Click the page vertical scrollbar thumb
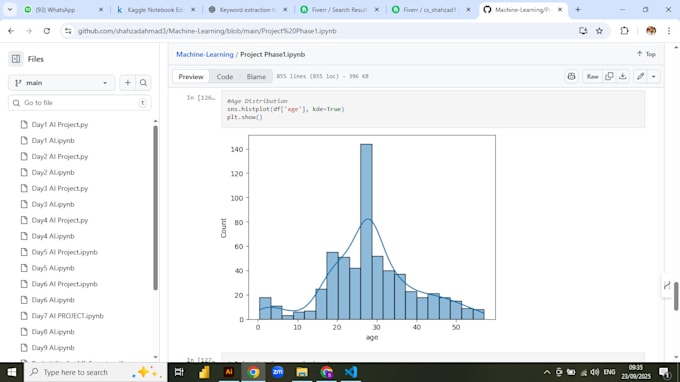Viewport: 680px width, 382px height. pos(676,296)
